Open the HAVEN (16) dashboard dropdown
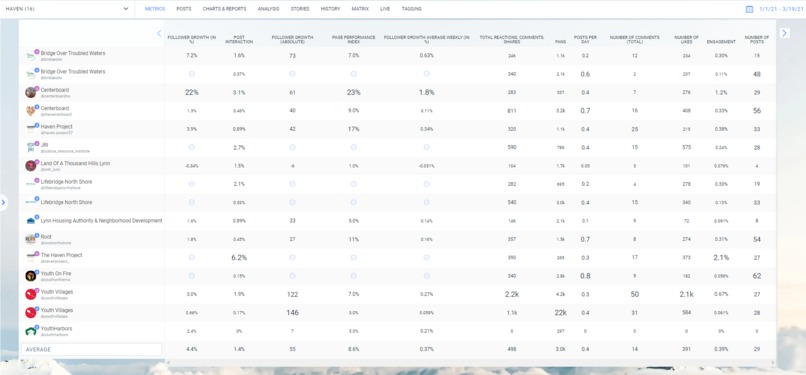Screen dimensions: 806x375 click(67, 9)
